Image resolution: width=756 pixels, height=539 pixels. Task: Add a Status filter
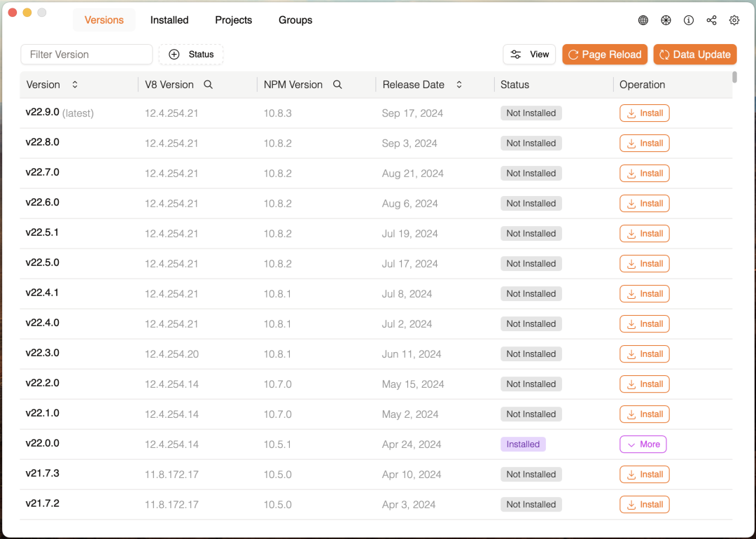coord(191,55)
